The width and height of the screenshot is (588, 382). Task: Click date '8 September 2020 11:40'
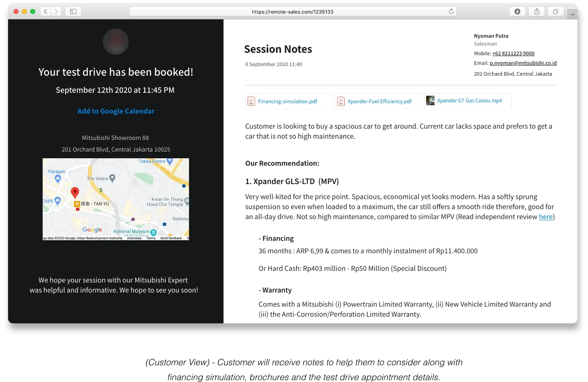tap(274, 64)
